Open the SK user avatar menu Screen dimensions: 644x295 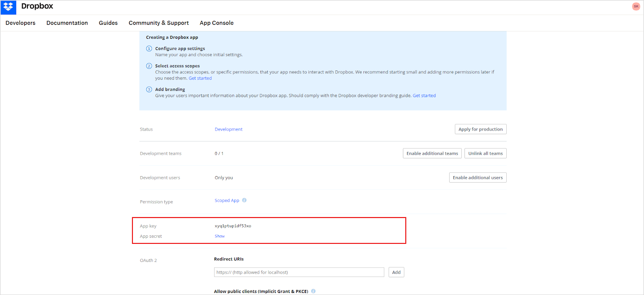pyautogui.click(x=636, y=6)
